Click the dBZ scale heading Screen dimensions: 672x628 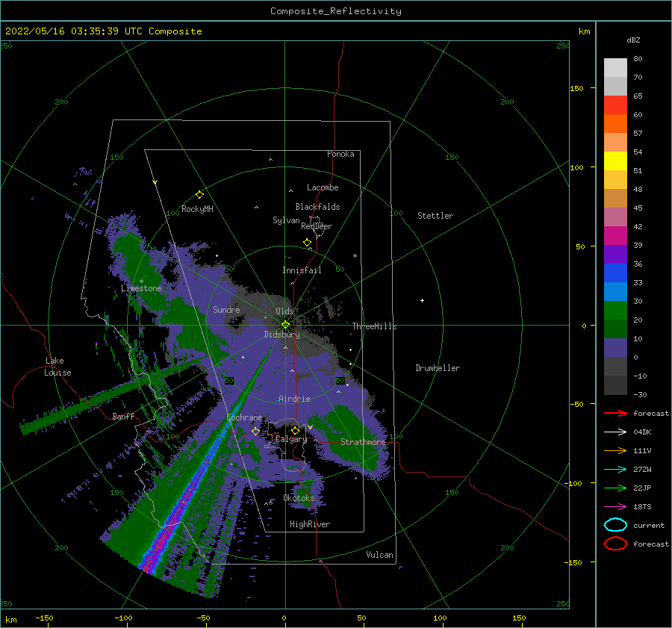(x=633, y=40)
